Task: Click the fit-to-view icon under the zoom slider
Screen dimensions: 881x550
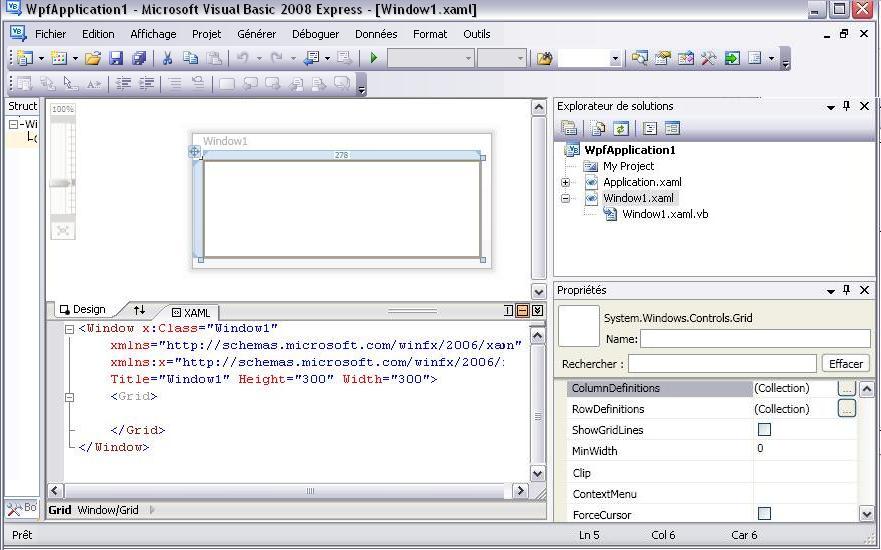Action: pyautogui.click(x=63, y=230)
